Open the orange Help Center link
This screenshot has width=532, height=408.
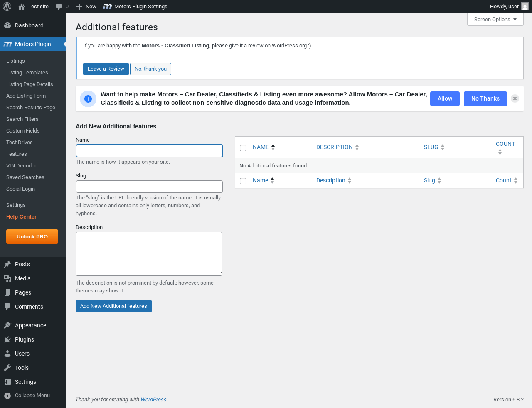[21, 217]
